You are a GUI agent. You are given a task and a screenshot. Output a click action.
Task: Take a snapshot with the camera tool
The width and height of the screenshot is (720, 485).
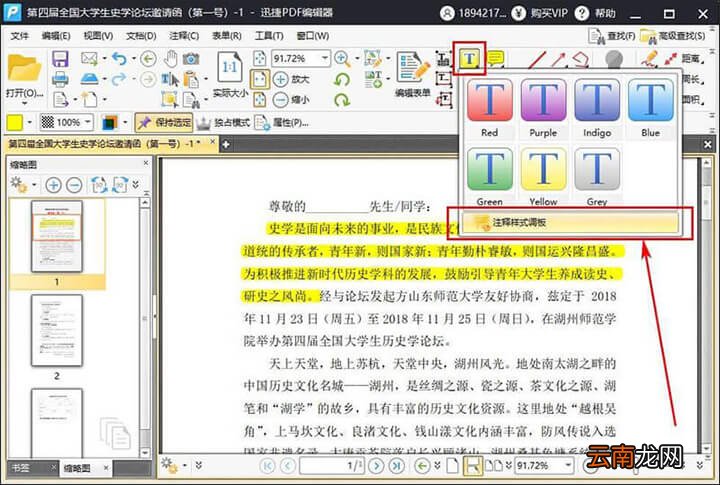(191, 59)
